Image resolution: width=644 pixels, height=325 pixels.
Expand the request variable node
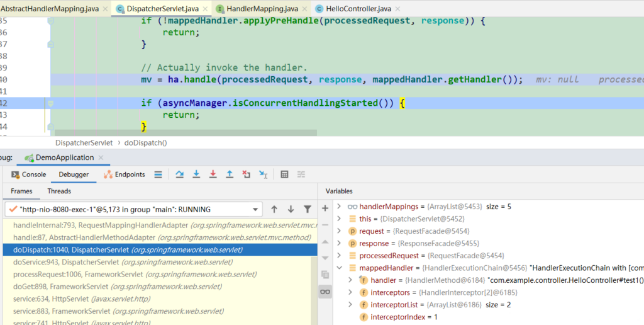(x=339, y=231)
